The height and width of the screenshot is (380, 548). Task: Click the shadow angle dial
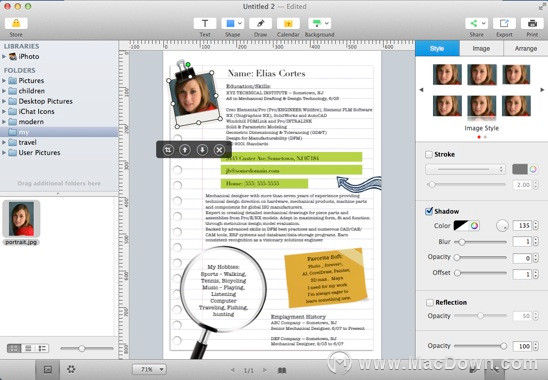pyautogui.click(x=502, y=226)
